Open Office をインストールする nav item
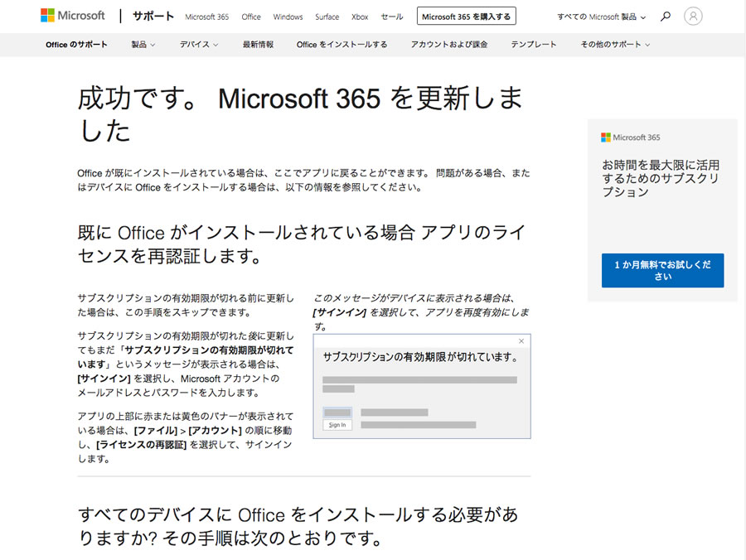The width and height of the screenshot is (746, 560). [x=342, y=45]
